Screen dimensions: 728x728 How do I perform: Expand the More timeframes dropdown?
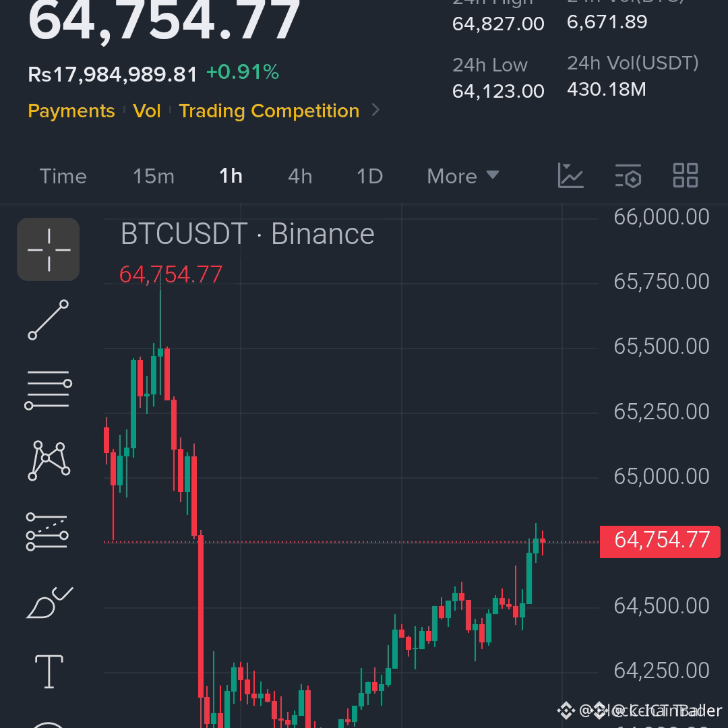click(463, 177)
